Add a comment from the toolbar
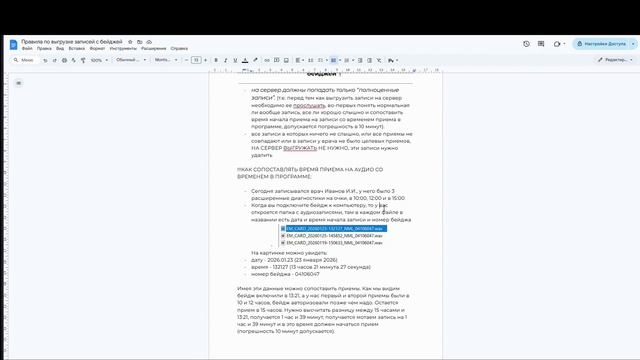Image resolution: width=640 pixels, height=360 pixels. 276,60
